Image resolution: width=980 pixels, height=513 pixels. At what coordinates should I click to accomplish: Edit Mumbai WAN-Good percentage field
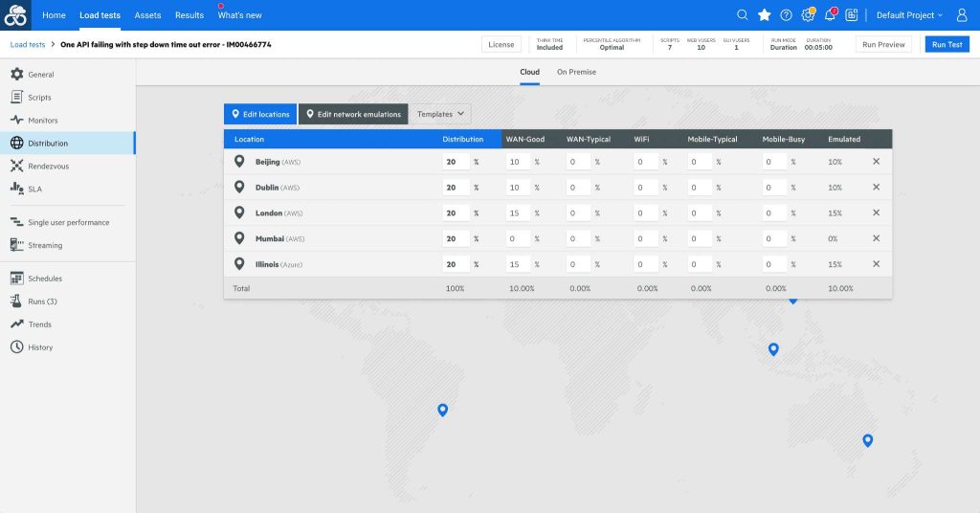[x=518, y=238]
